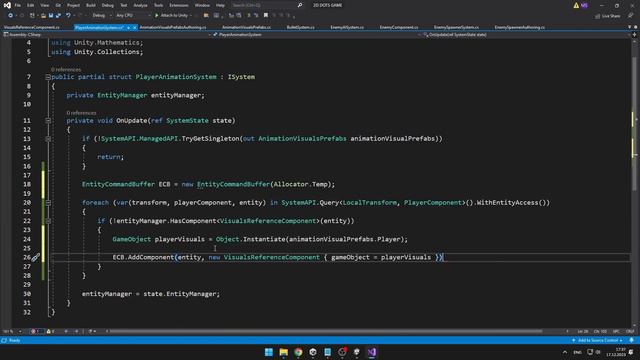Open the Any CPU platform dropdown
Viewport: 640px width, 360px height.
click(x=133, y=16)
